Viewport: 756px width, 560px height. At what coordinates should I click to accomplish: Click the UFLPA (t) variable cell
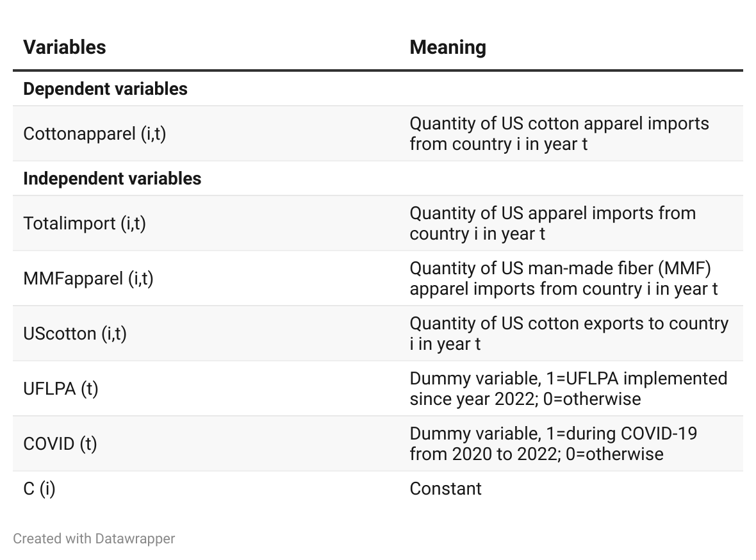(61, 388)
